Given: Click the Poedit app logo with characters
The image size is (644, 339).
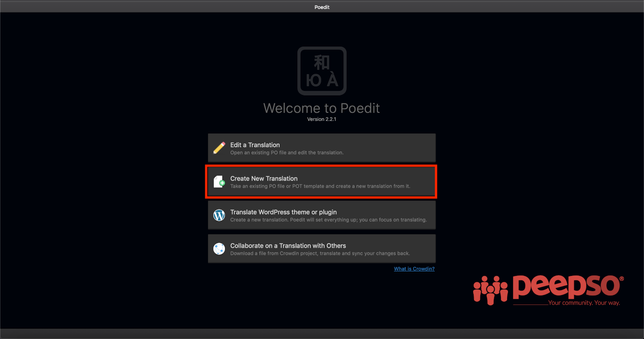Looking at the screenshot, I should (x=322, y=71).
